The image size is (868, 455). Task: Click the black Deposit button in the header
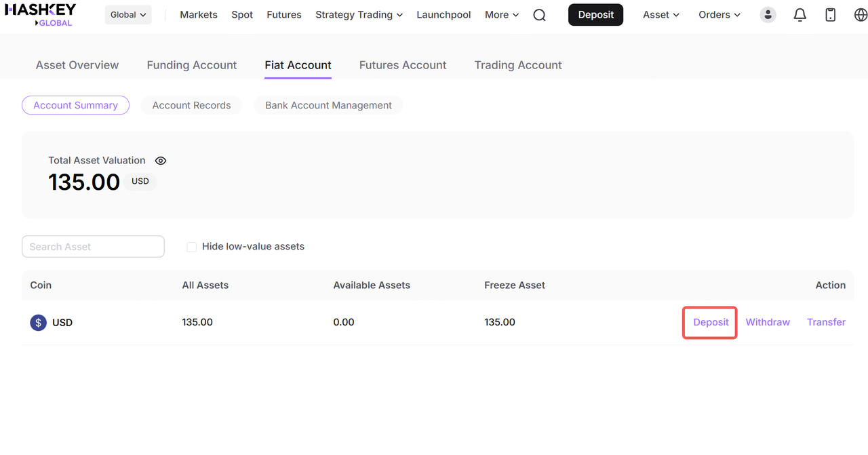[x=595, y=15]
